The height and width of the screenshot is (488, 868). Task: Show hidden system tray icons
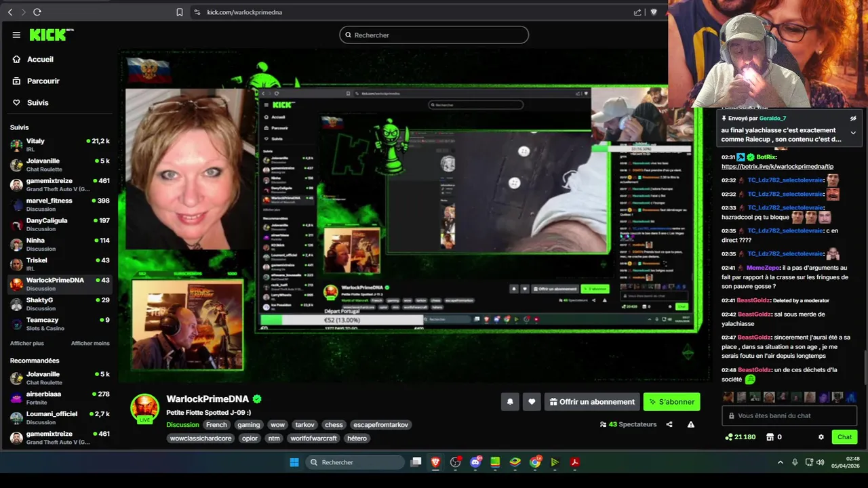(780, 462)
